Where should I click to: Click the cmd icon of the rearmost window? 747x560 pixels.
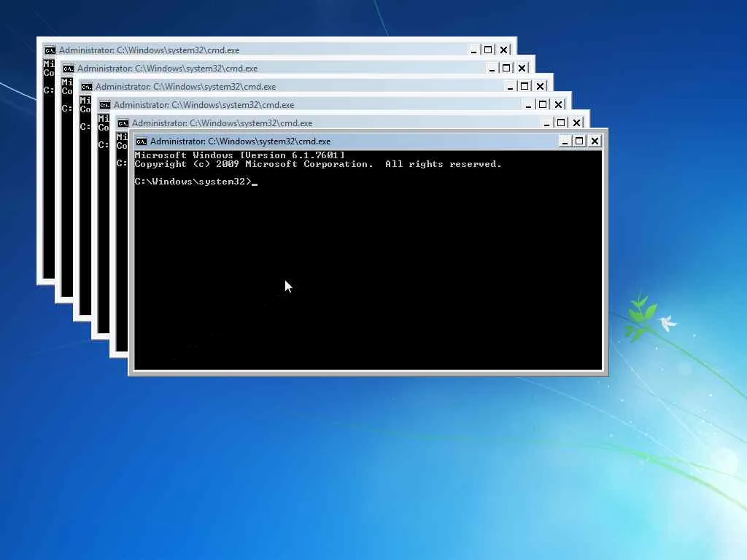[x=50, y=50]
